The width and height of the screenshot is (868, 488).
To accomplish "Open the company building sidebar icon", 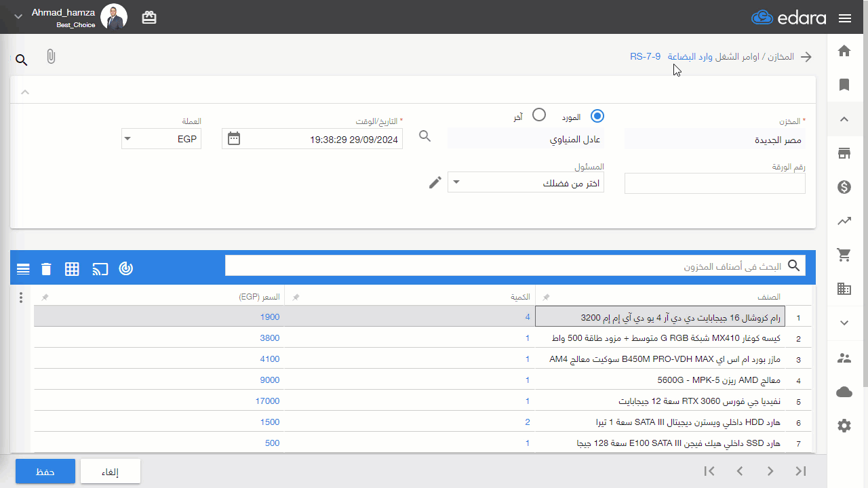I will [x=844, y=289].
